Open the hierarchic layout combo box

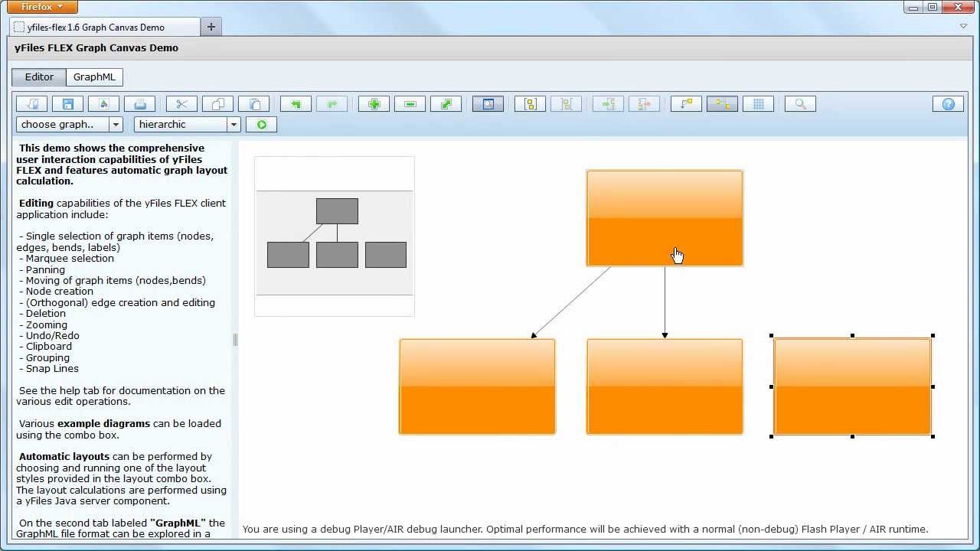pyautogui.click(x=187, y=125)
